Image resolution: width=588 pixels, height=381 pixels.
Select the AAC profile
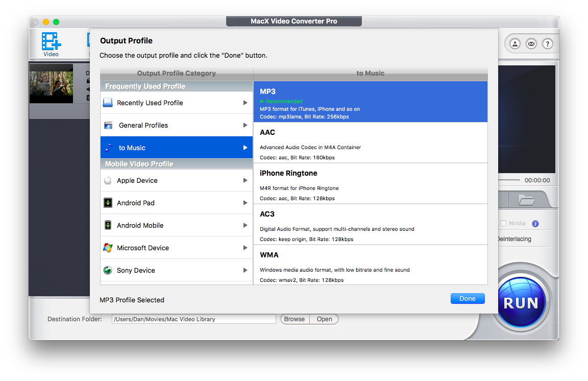pyautogui.click(x=371, y=142)
